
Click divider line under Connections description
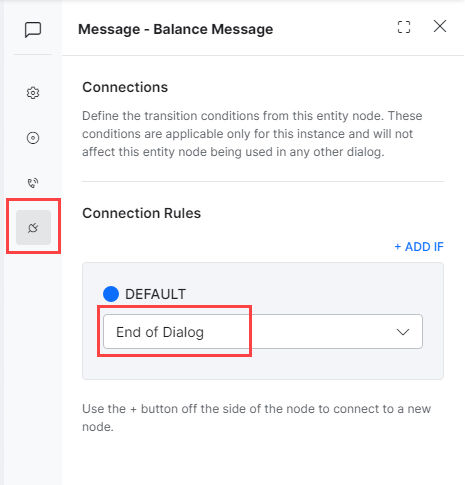tap(263, 182)
